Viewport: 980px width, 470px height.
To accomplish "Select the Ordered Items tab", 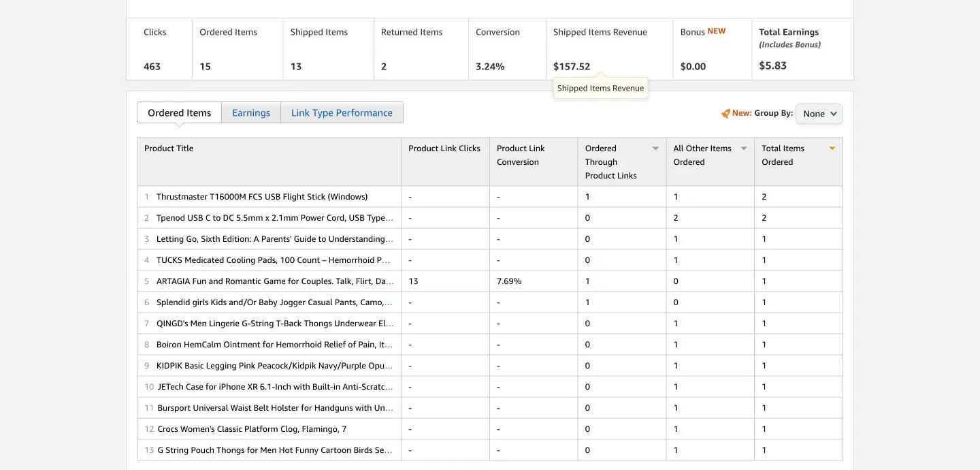I will tap(180, 113).
